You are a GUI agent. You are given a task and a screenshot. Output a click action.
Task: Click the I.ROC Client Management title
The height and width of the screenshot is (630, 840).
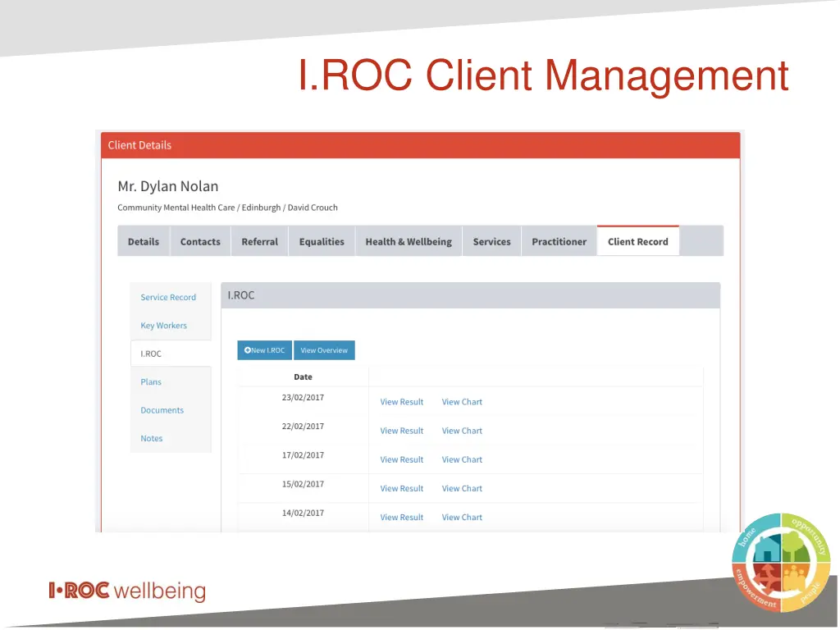coord(543,75)
